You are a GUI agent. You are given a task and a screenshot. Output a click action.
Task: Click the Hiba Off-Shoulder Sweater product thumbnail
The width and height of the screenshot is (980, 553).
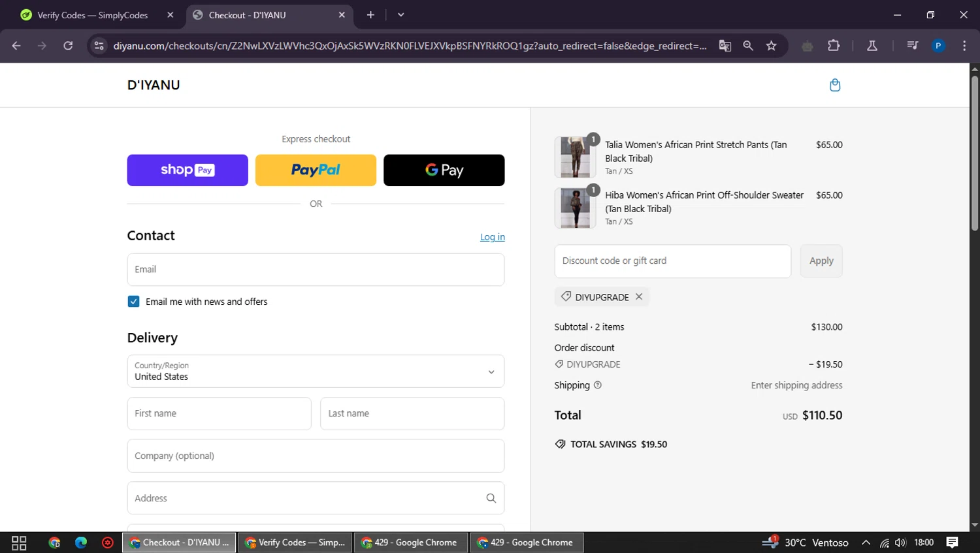575,208
